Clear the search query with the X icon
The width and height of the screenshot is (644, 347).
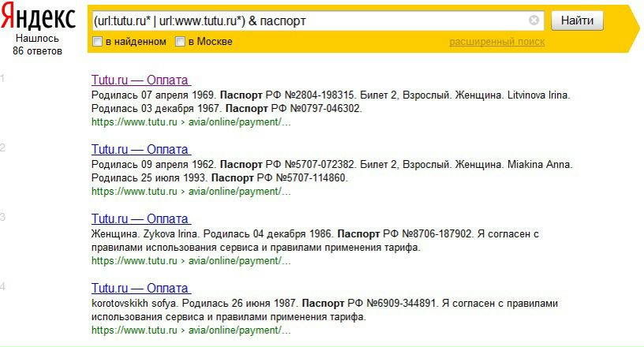[534, 21]
